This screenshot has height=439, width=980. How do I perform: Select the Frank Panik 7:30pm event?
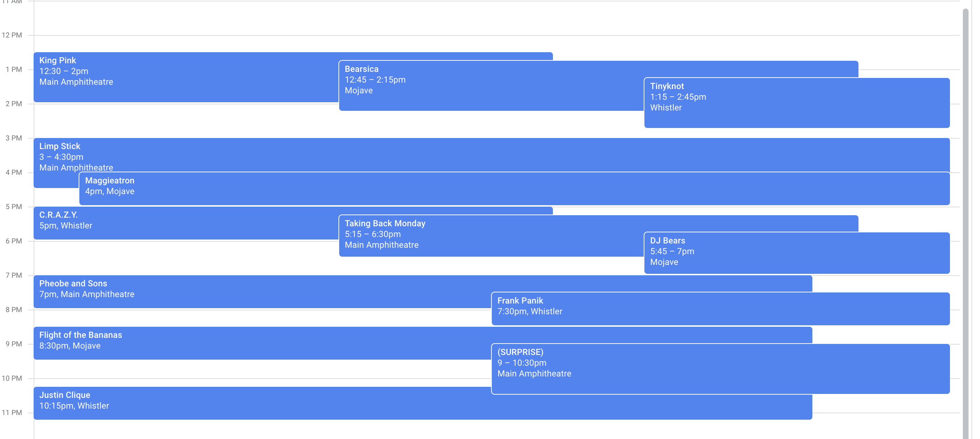720,309
